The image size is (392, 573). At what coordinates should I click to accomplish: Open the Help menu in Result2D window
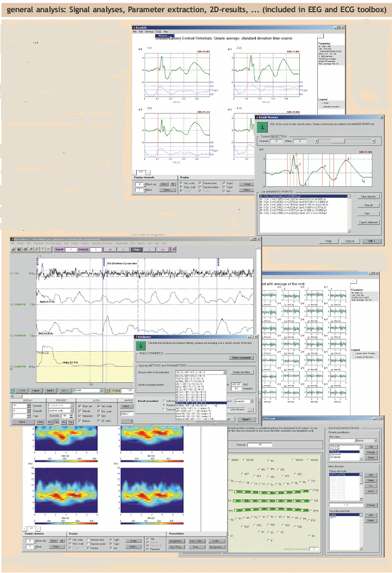[x=166, y=32]
